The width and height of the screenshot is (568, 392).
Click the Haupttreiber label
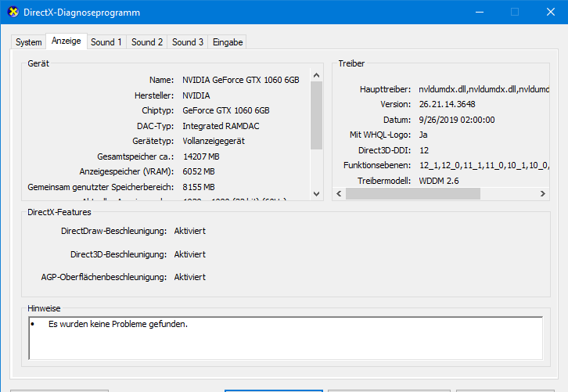coord(386,89)
